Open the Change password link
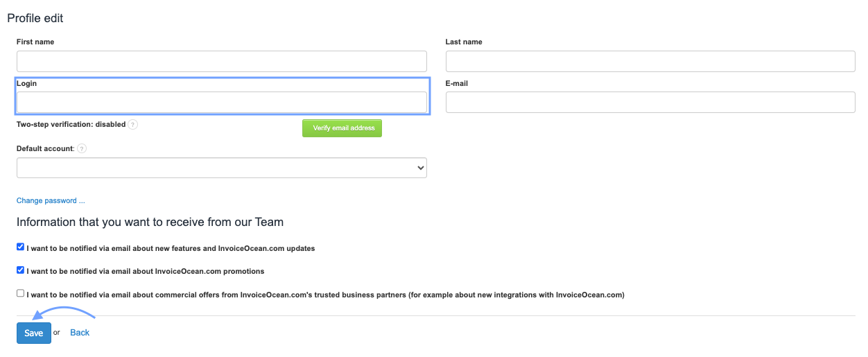Image resolution: width=868 pixels, height=357 pixels. [x=51, y=200]
